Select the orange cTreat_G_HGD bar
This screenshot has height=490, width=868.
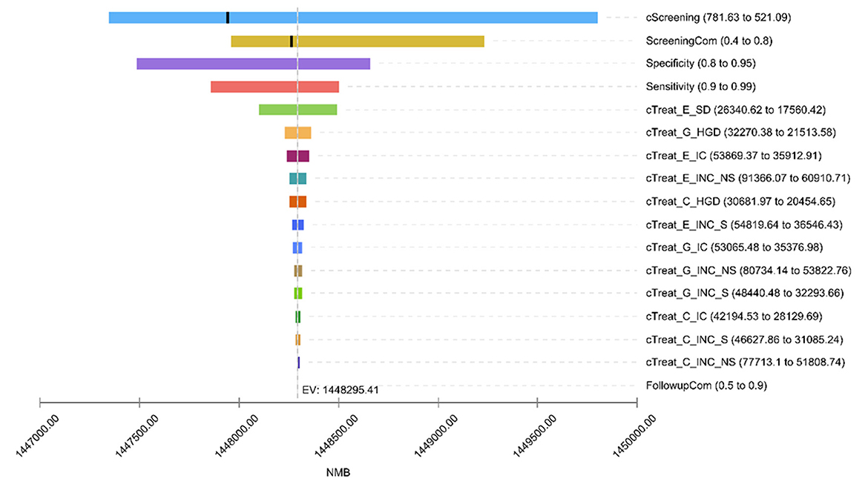[x=297, y=133]
